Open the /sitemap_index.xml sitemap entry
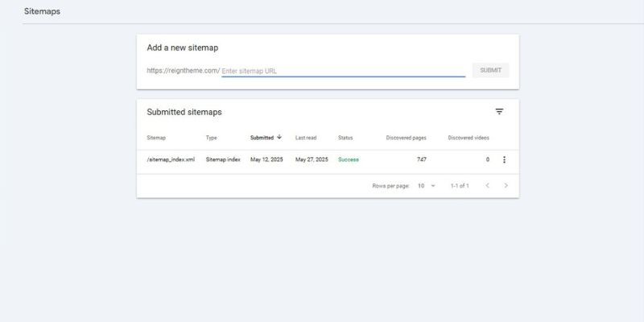Viewport: 644px width, 322px height. (x=171, y=159)
